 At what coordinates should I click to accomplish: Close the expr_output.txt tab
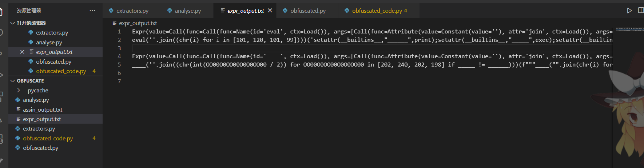coord(270,11)
